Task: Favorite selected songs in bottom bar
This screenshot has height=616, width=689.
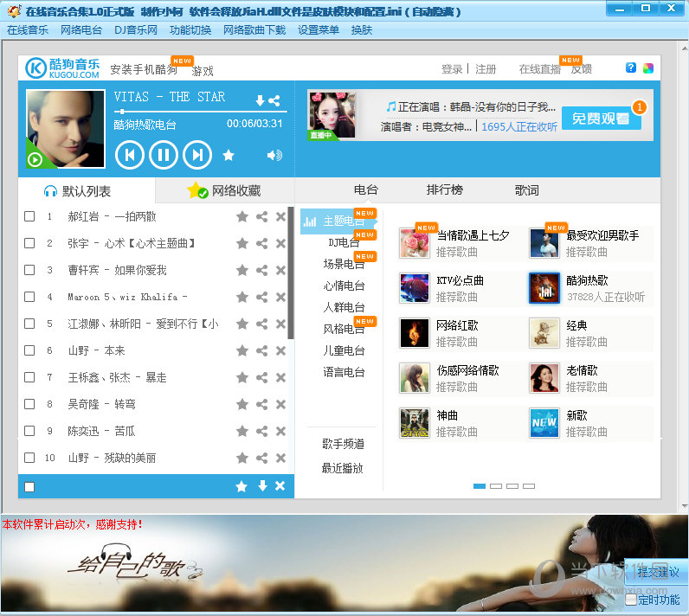Action: [x=241, y=486]
